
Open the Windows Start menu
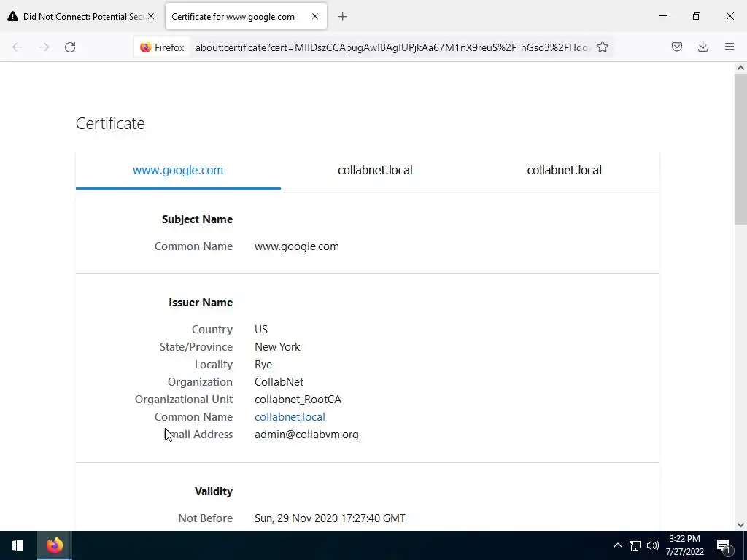coord(18,545)
